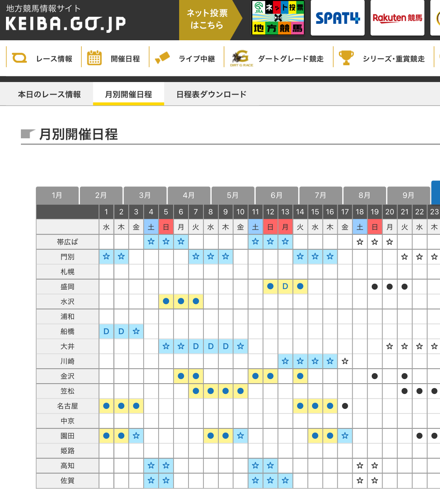Click the Dirt Grade Race horse icon

point(241,58)
